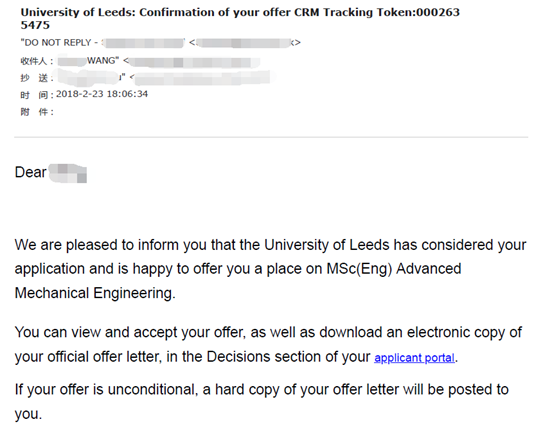Click the 时间 time label

pos(37,95)
